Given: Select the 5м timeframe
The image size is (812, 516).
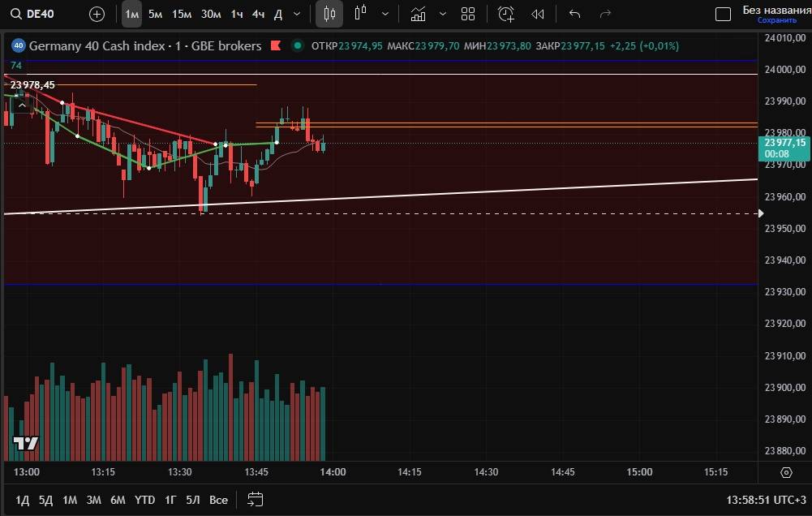Looking at the screenshot, I should [155, 14].
